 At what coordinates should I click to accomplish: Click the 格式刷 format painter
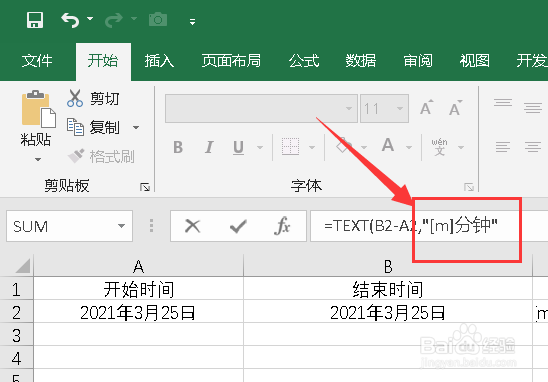[x=101, y=157]
